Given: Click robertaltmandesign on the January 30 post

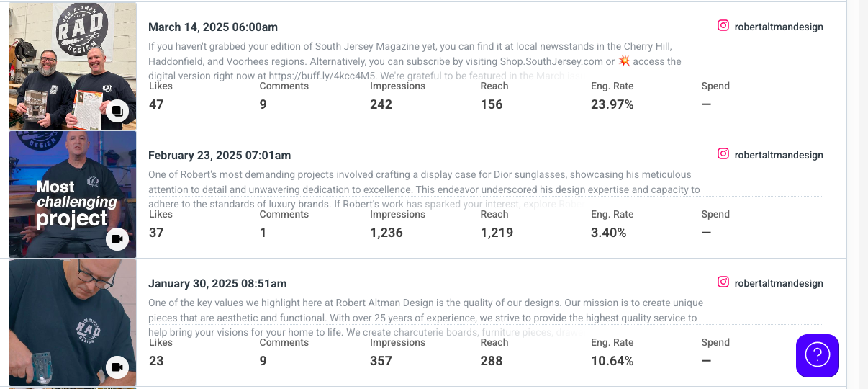Looking at the screenshot, I should tap(779, 283).
